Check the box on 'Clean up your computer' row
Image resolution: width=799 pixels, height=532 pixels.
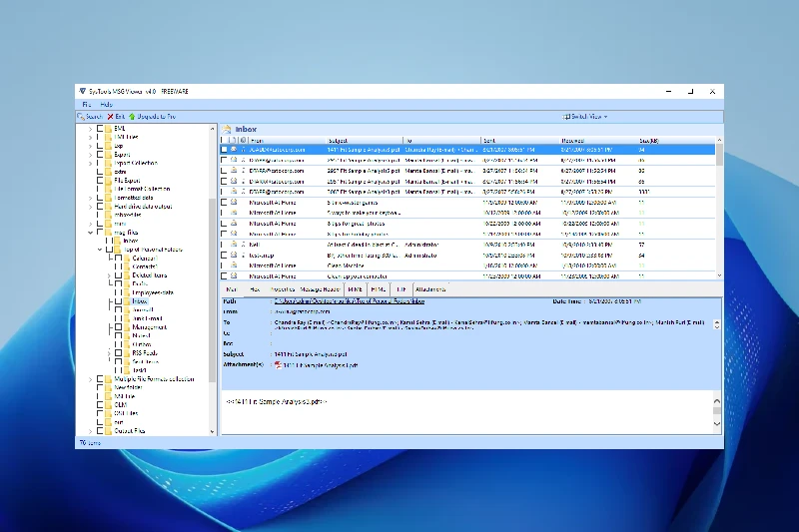(224, 275)
